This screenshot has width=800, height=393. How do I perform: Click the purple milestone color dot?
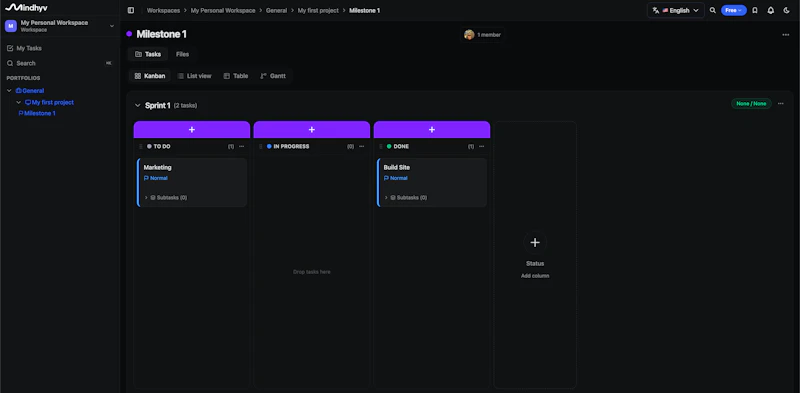tap(129, 34)
